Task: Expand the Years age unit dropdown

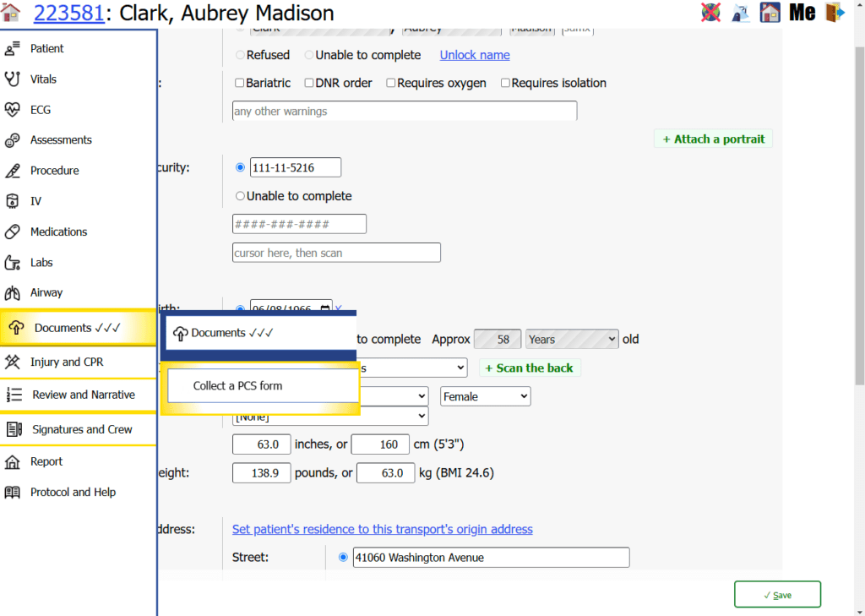Action: [x=572, y=338]
